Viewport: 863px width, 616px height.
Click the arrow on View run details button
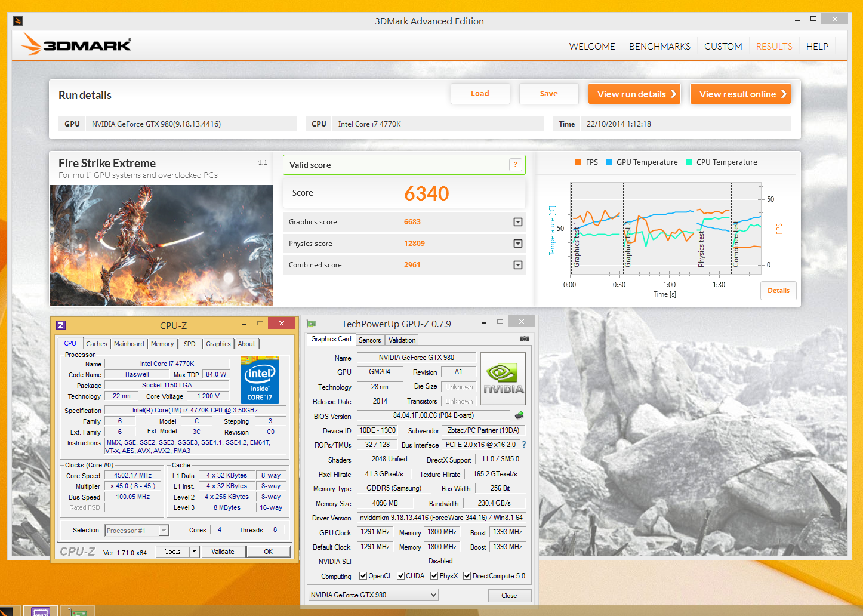click(673, 94)
